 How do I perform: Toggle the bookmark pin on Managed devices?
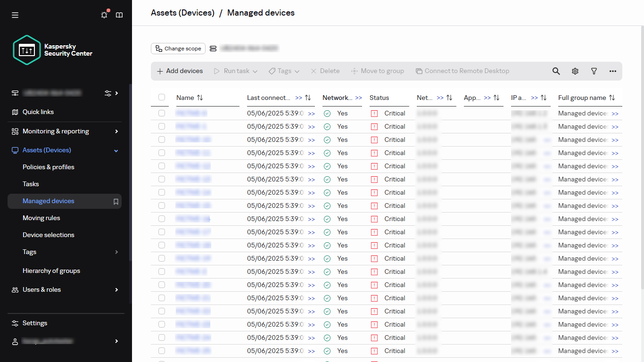point(116,201)
